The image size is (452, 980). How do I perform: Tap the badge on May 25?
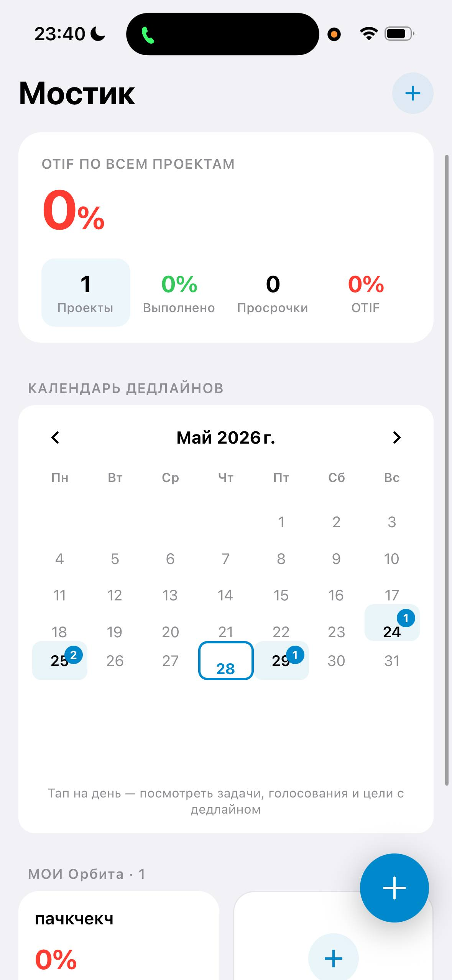(x=74, y=655)
